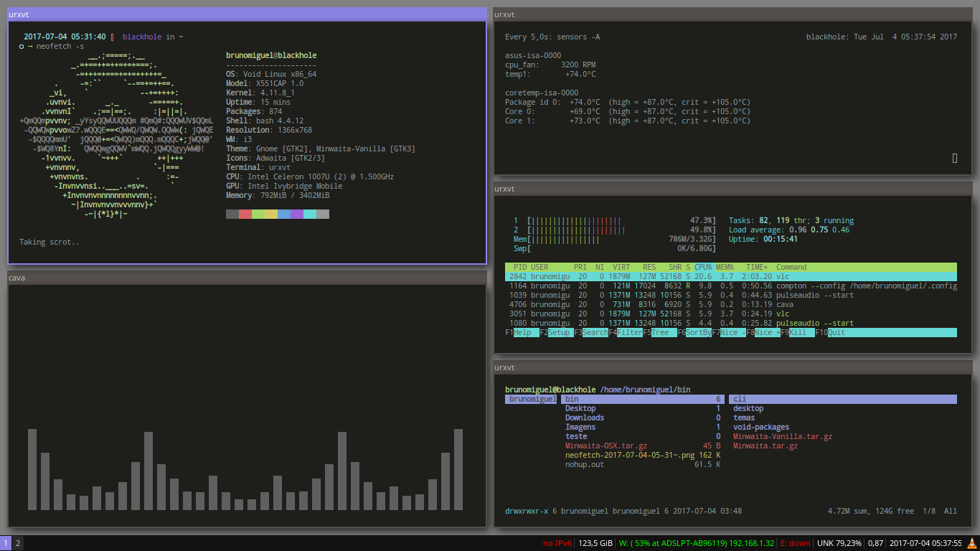Click the 0,87 load status entry
Image resolution: width=980 pixels, height=551 pixels.
coord(876,543)
